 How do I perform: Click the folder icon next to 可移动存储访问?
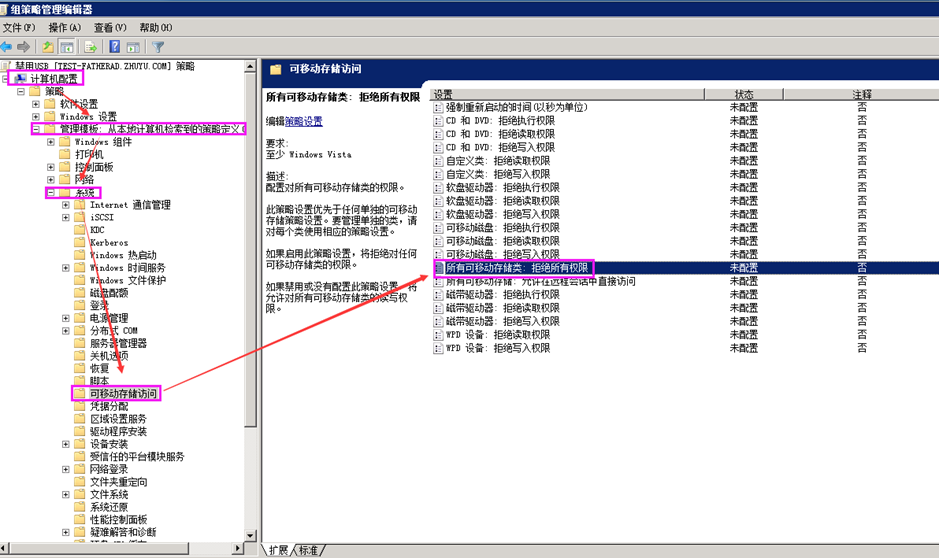pyautogui.click(x=80, y=393)
